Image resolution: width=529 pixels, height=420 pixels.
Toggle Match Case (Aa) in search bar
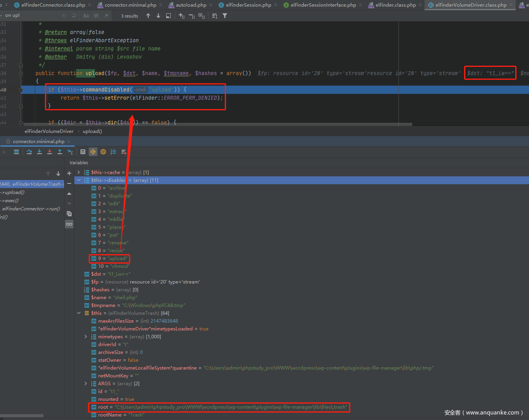86,16
